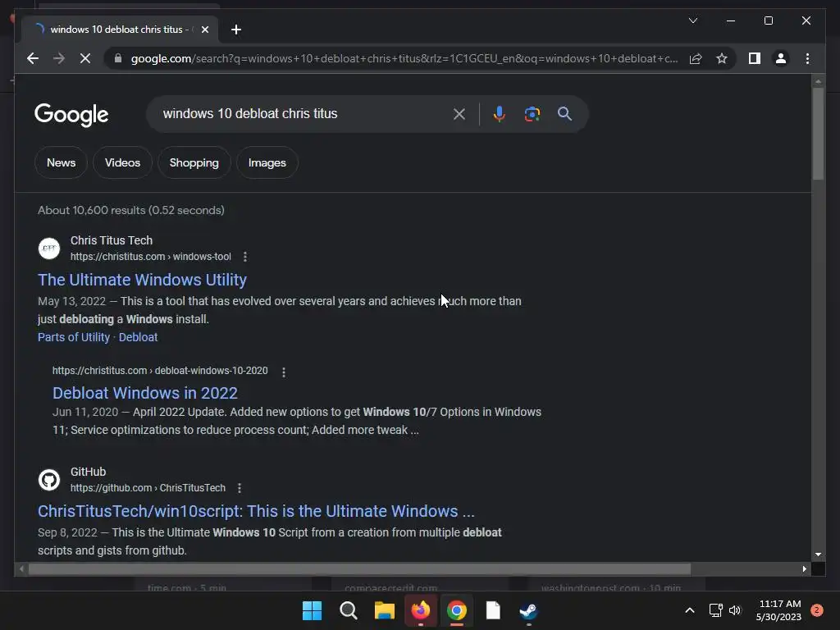Open the Chrome profile menu
The height and width of the screenshot is (630, 840).
pyautogui.click(x=781, y=58)
